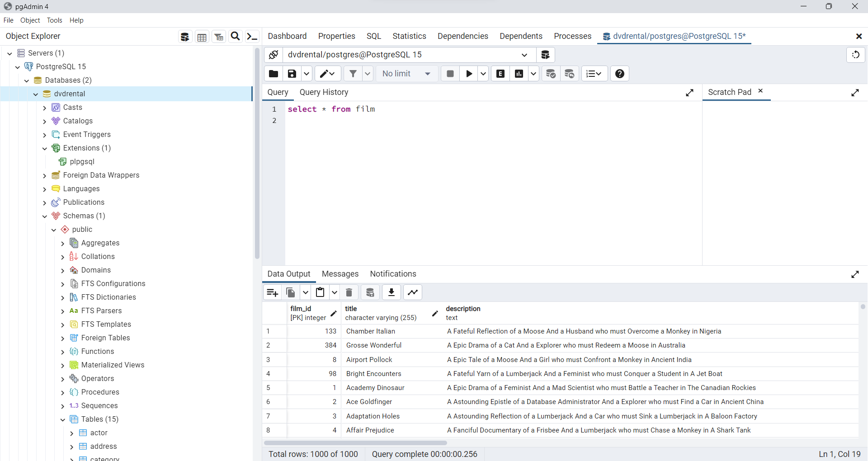Expand the actor table node

[72, 433]
